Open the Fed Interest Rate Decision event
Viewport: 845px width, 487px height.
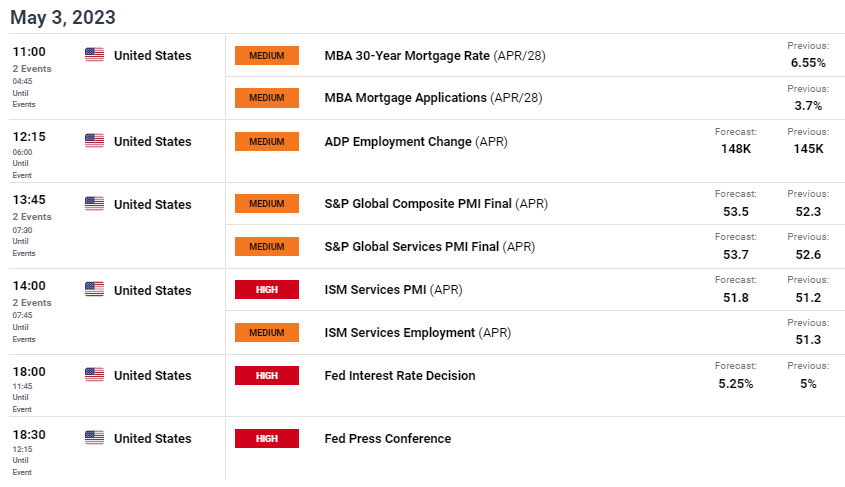pos(400,375)
